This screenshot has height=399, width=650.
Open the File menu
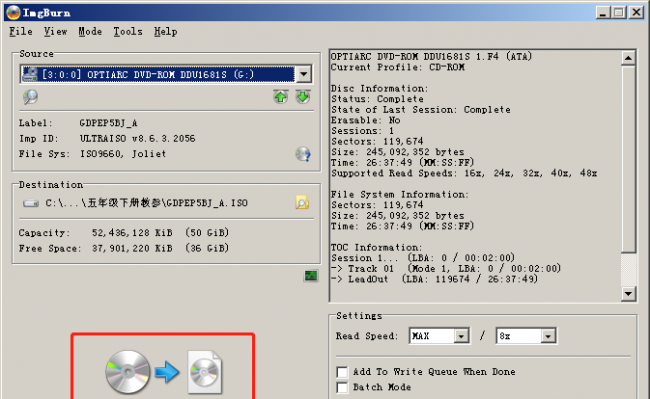point(21,31)
